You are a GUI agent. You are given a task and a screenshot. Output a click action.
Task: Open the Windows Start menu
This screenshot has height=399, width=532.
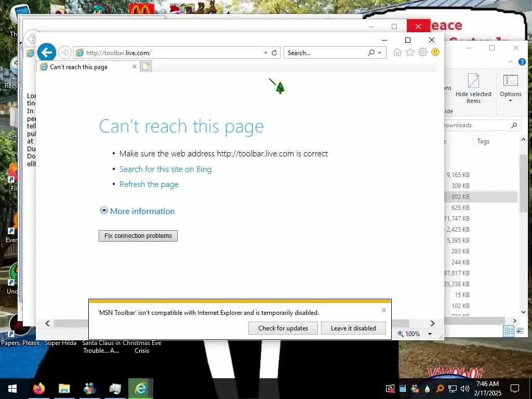[12, 389]
